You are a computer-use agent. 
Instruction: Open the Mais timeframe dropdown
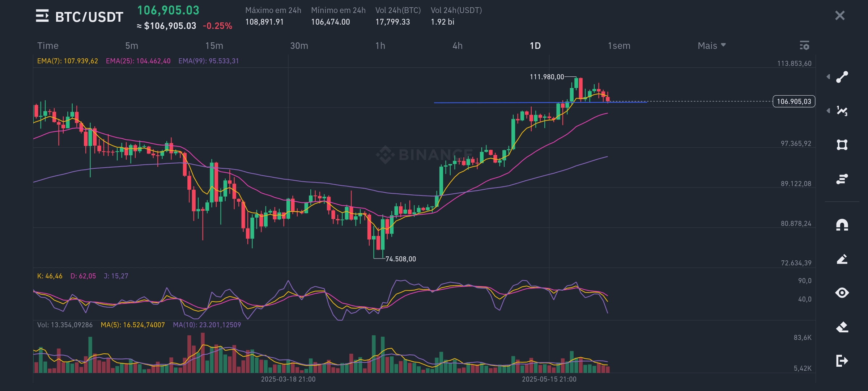pyautogui.click(x=711, y=46)
